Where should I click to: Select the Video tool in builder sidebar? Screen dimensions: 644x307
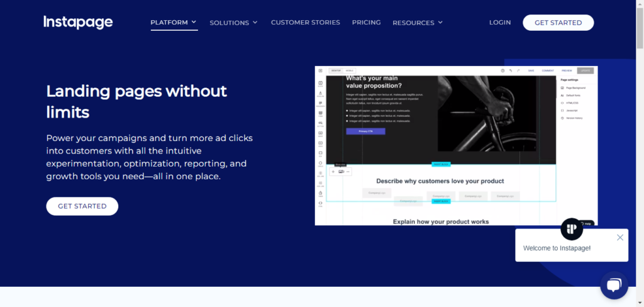pyautogui.click(x=320, y=144)
